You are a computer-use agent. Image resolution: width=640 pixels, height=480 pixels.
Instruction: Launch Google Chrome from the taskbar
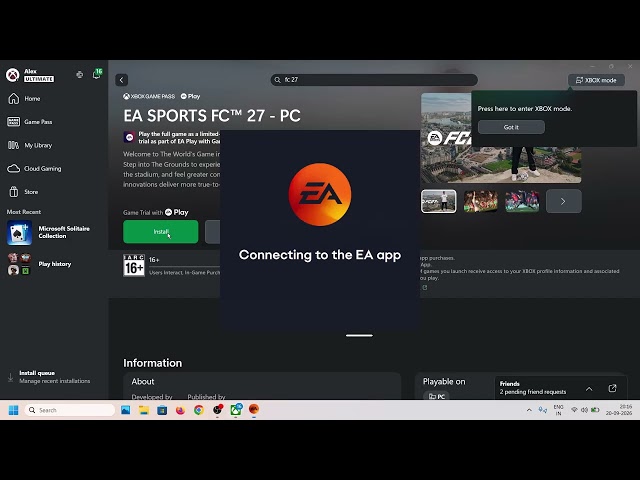[199, 410]
